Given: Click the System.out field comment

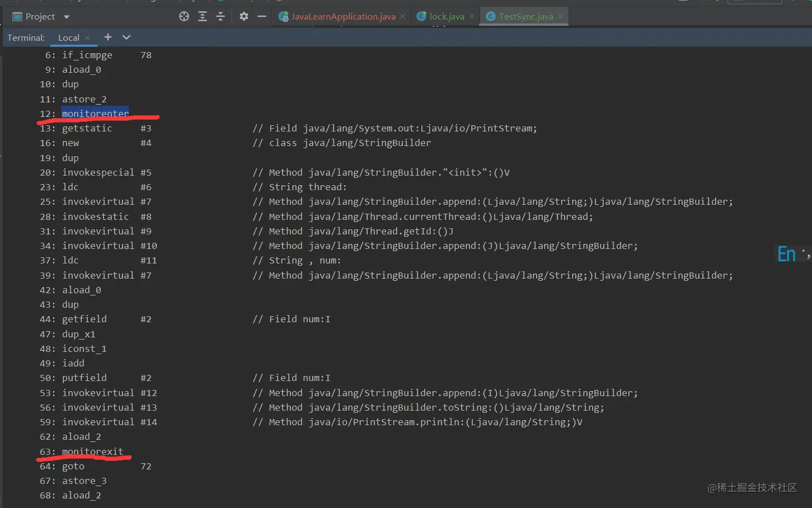Looking at the screenshot, I should [395, 128].
